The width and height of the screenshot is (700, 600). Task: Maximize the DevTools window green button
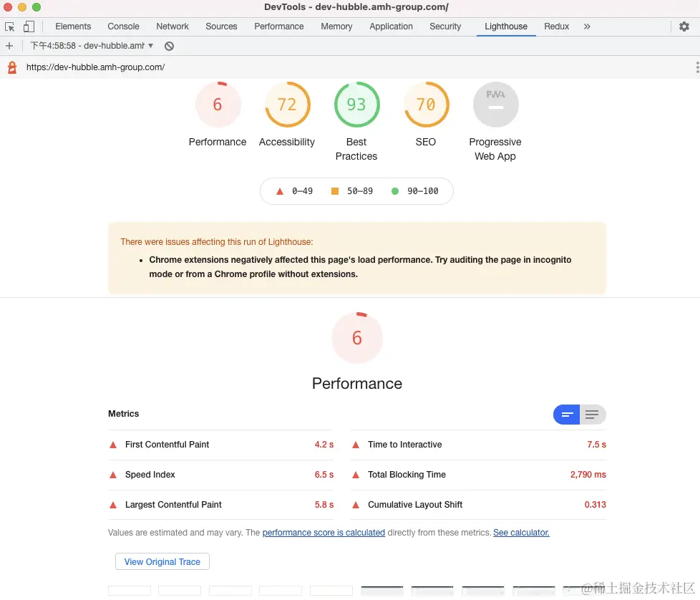37,7
